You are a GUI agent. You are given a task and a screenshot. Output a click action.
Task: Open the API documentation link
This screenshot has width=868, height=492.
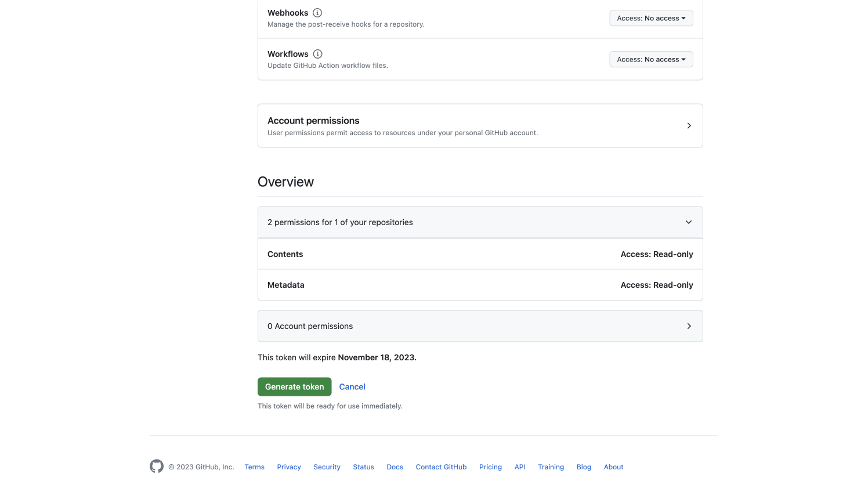(519, 466)
